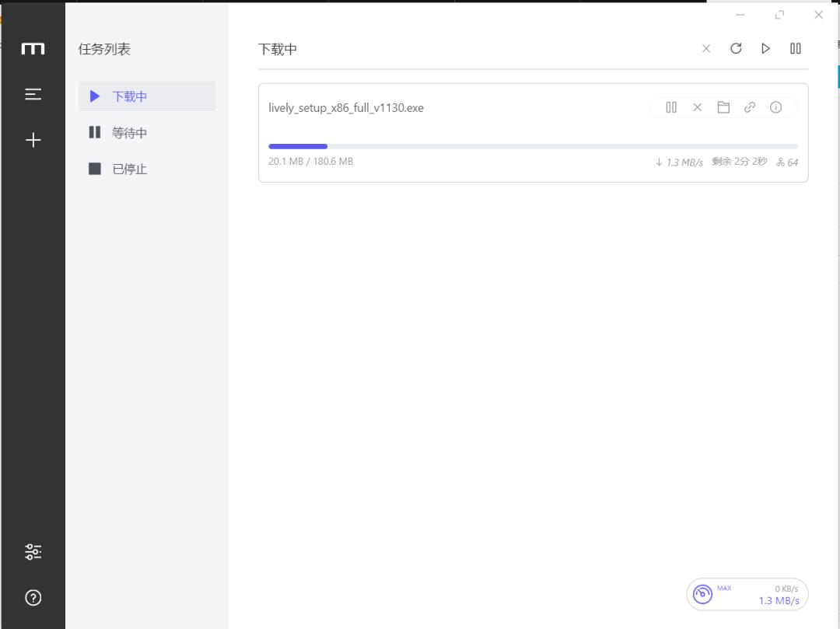
Task: Open preferences sliders icon
Action: coord(33,551)
